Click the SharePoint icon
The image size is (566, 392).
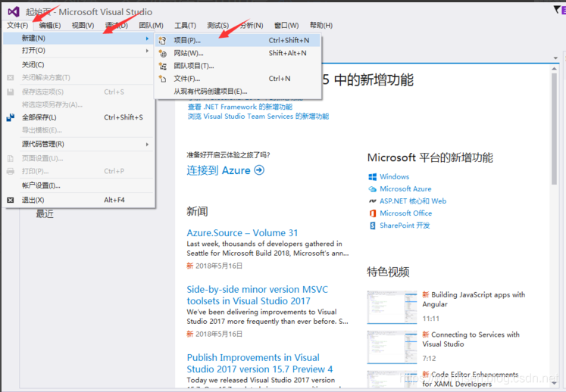tap(373, 226)
